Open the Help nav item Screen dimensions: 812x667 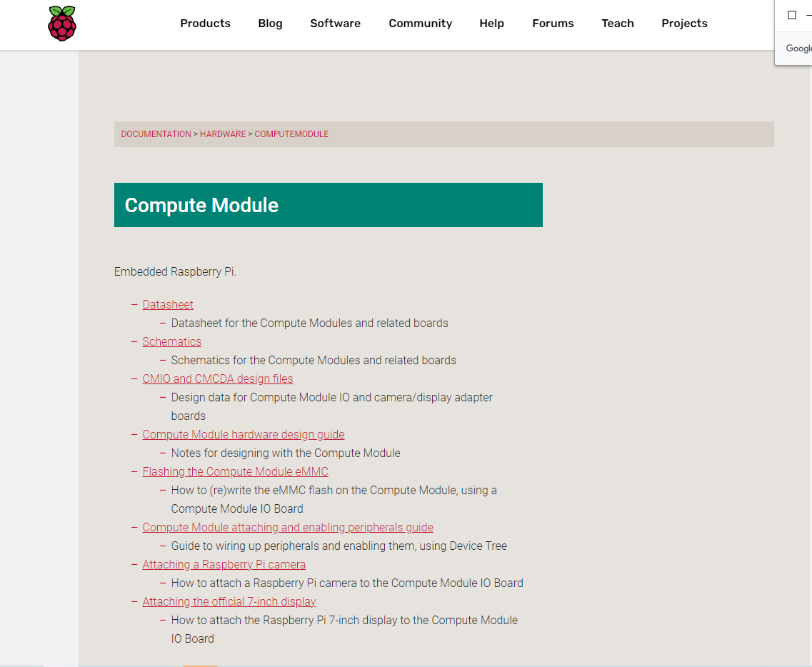[x=491, y=24]
